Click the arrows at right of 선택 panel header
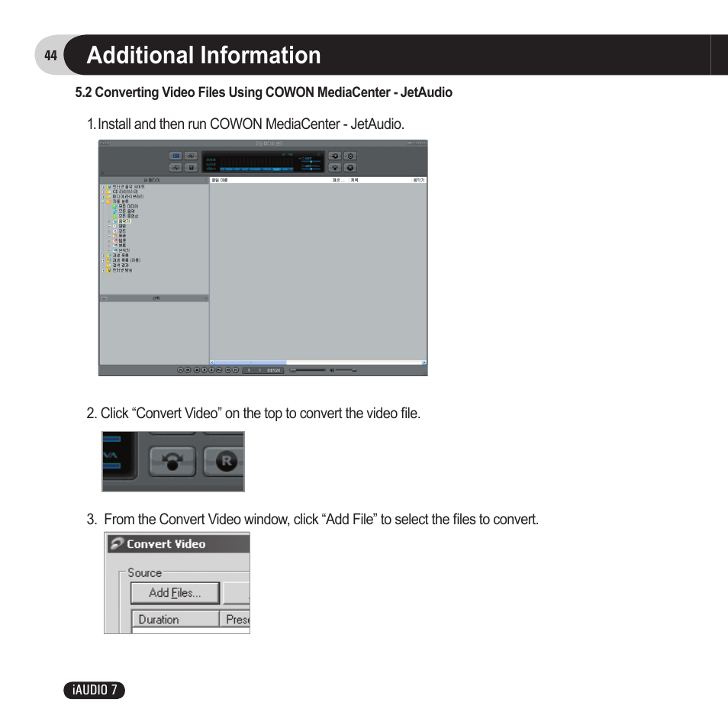The height and width of the screenshot is (728, 728). pos(206,298)
